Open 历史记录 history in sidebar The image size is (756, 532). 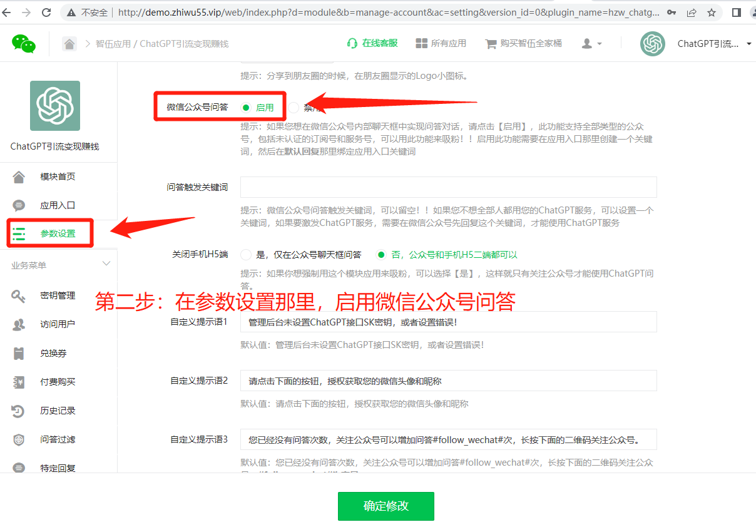tap(58, 411)
